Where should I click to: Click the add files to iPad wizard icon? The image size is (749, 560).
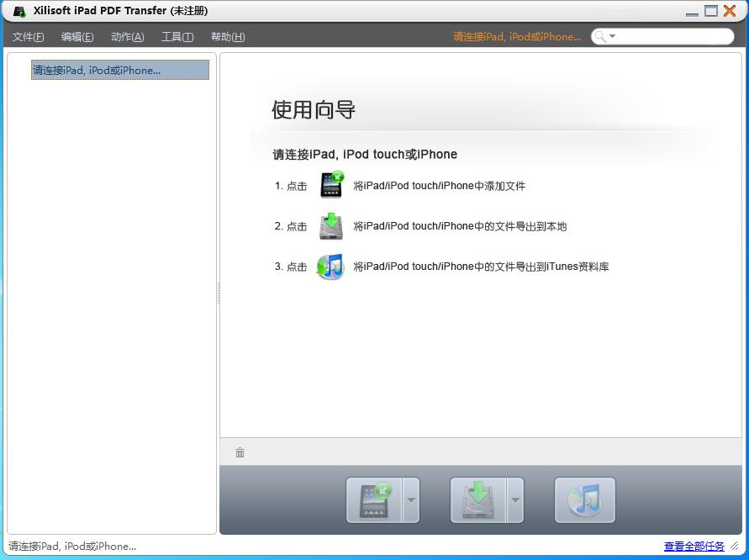tap(332, 184)
